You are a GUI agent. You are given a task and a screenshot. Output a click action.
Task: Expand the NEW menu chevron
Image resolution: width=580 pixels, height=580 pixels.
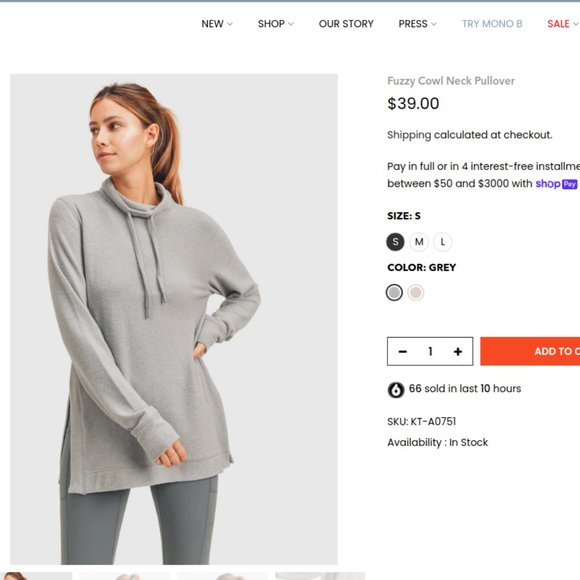230,24
